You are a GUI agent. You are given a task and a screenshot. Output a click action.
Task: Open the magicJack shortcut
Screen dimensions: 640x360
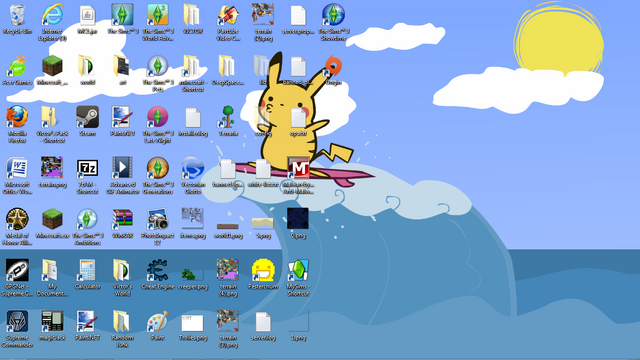(x=52, y=322)
